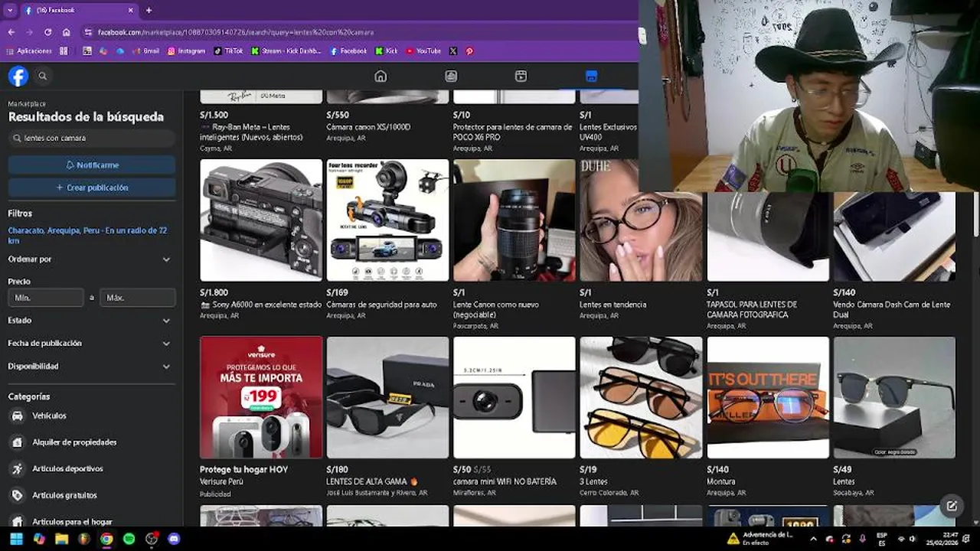Image resolution: width=980 pixels, height=551 pixels.
Task: Open TAPASOL PARA LENTES listing photo
Action: point(767,236)
